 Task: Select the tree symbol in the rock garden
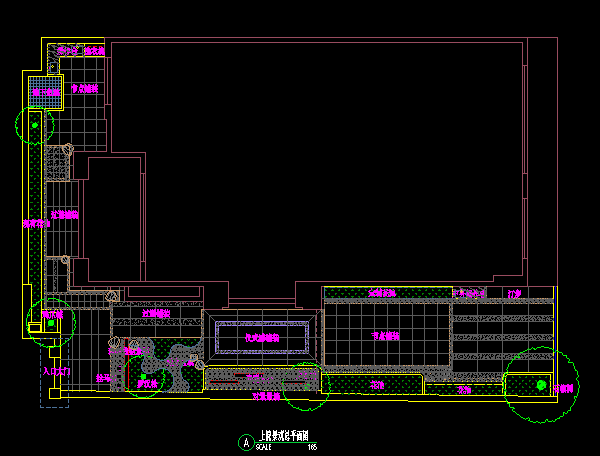[x=143, y=377]
